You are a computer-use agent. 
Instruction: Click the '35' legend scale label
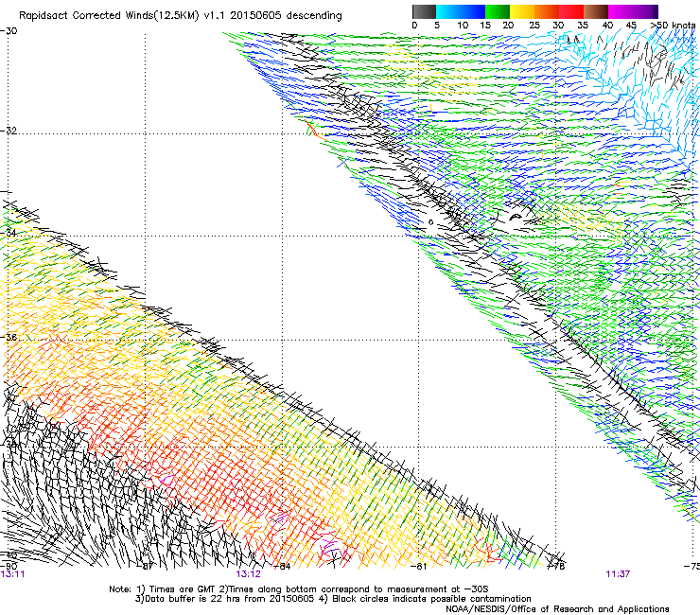point(583,26)
